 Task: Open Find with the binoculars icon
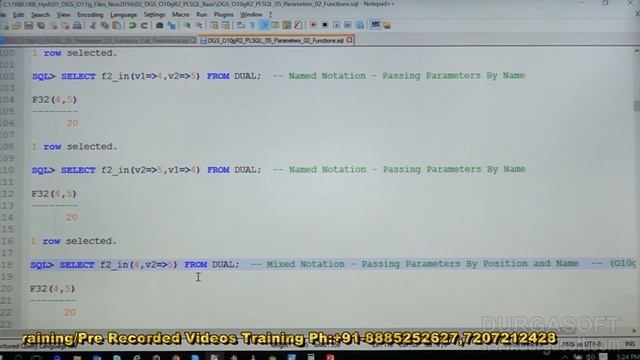tap(160, 26)
